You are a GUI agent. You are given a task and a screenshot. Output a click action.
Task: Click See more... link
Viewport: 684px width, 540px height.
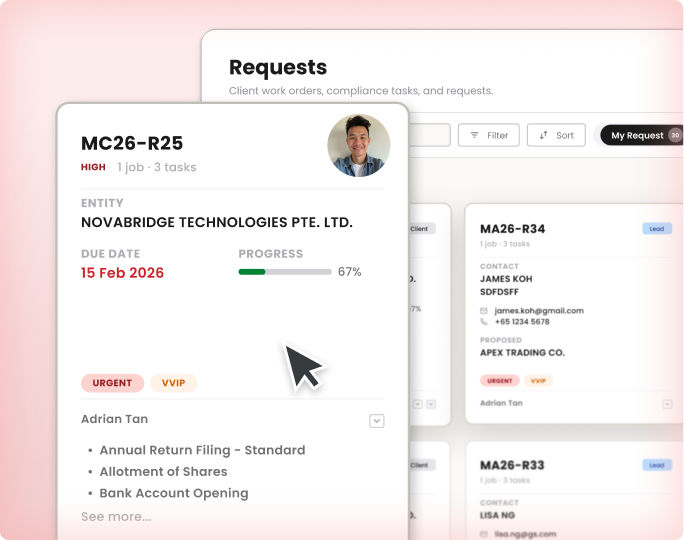[x=116, y=516]
